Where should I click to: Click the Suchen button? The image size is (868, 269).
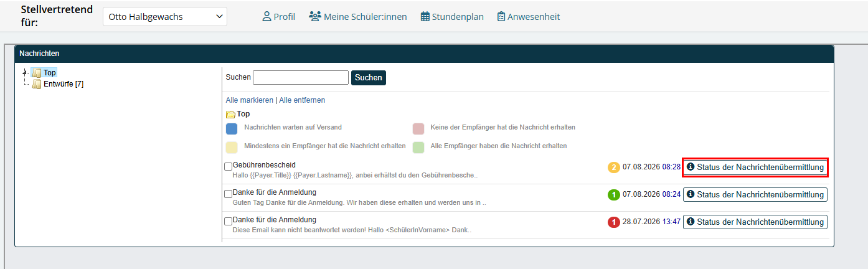coord(369,77)
